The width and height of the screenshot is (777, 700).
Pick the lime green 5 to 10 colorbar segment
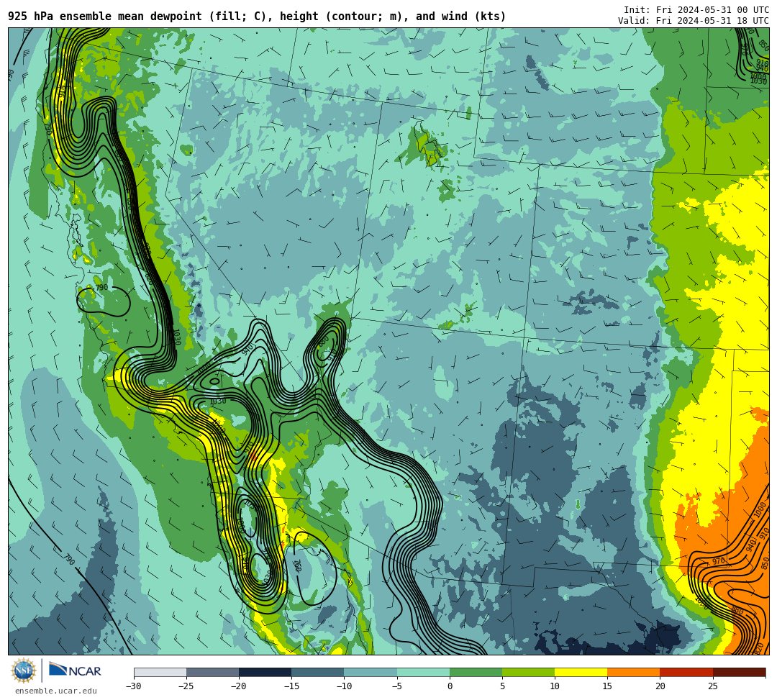click(x=528, y=672)
